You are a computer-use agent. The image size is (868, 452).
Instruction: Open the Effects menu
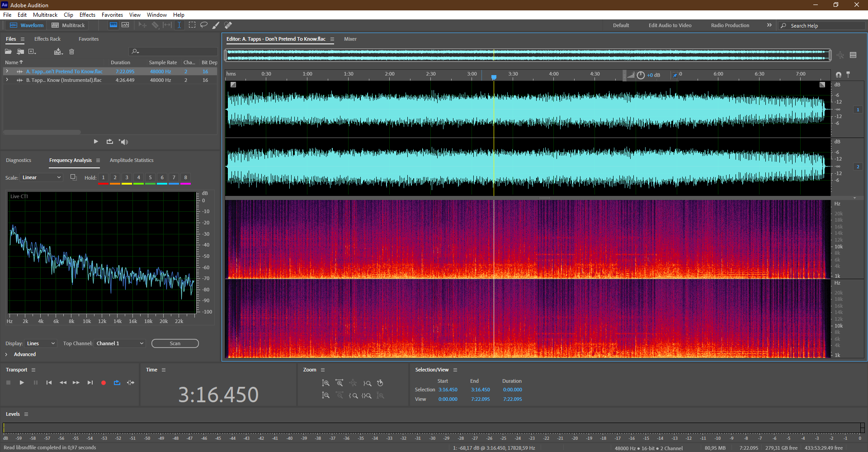pyautogui.click(x=87, y=15)
